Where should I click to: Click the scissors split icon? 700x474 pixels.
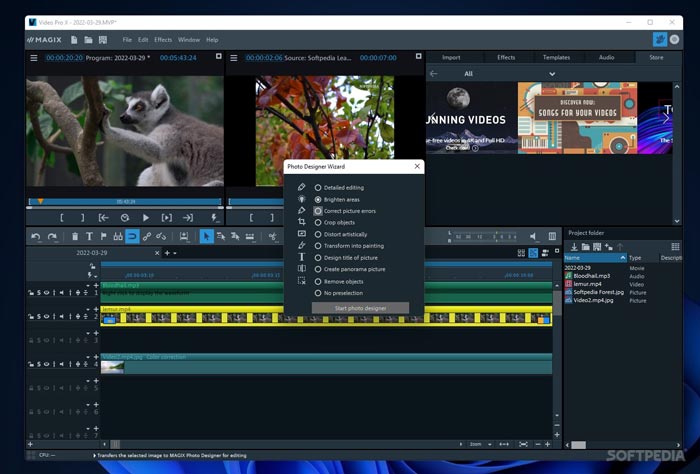pos(272,237)
